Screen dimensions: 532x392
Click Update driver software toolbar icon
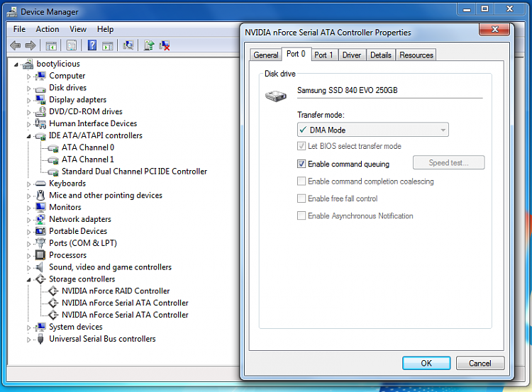click(149, 45)
